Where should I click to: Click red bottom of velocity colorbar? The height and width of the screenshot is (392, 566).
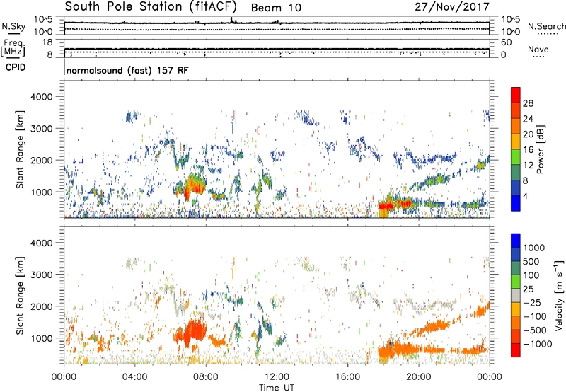(x=516, y=350)
